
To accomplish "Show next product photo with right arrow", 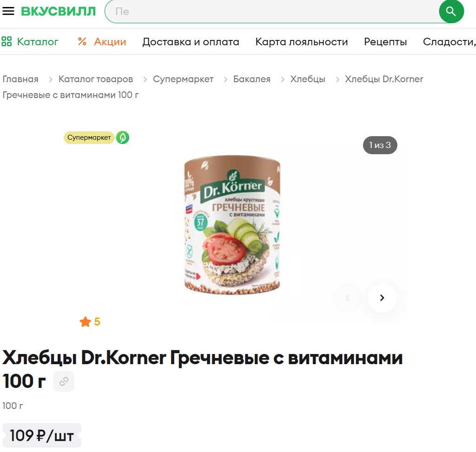I will click(x=382, y=298).
